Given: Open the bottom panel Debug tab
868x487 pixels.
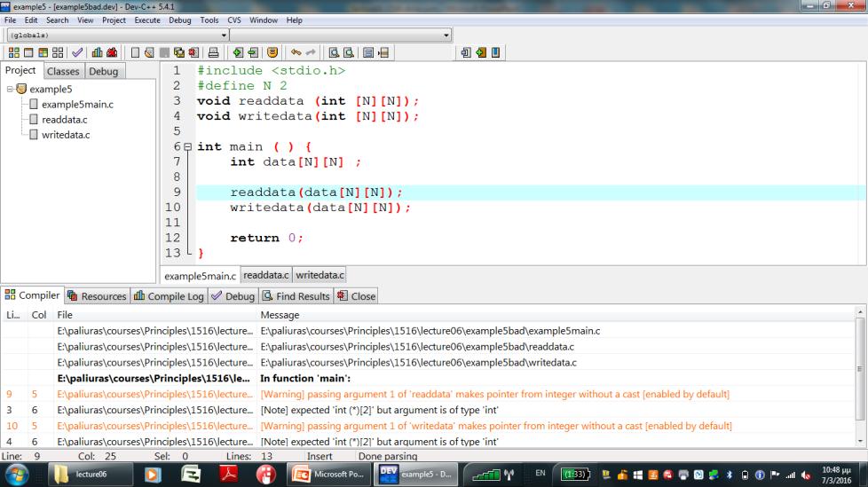Looking at the screenshot, I should tap(233, 296).
